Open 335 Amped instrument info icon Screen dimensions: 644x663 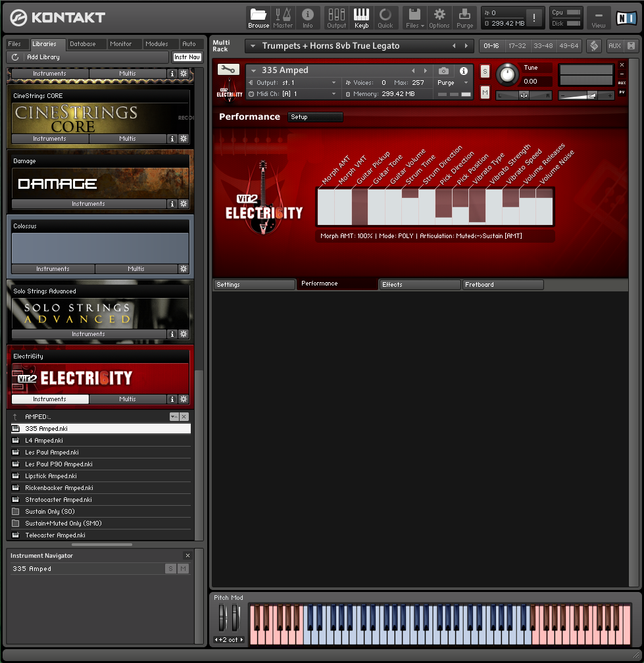pos(464,70)
